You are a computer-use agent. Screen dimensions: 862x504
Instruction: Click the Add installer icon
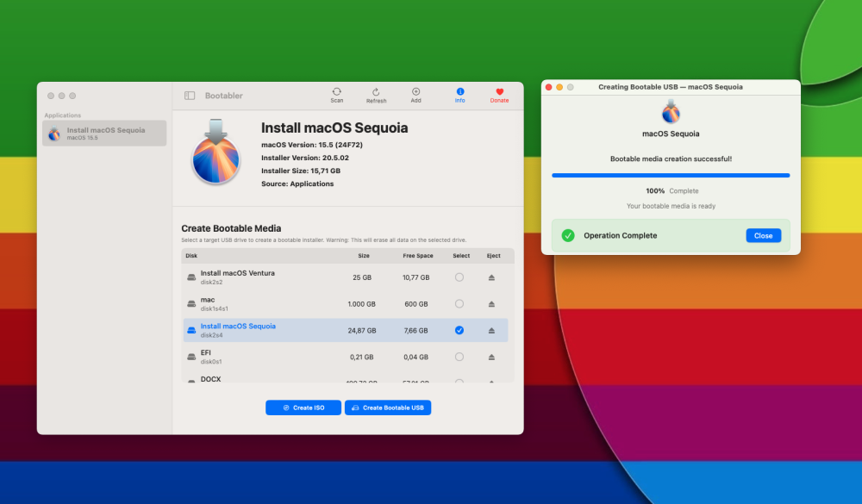(x=415, y=95)
